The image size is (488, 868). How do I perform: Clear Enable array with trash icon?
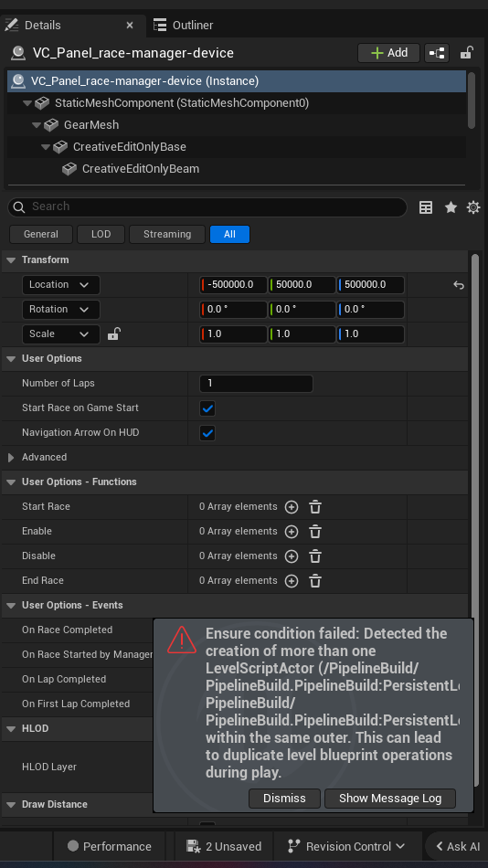tap(315, 532)
